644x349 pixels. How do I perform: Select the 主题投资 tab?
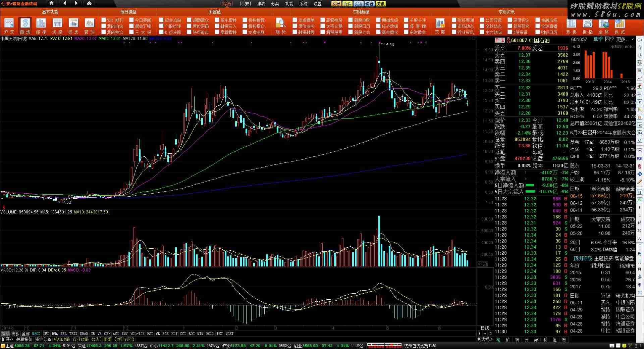tap(603, 259)
